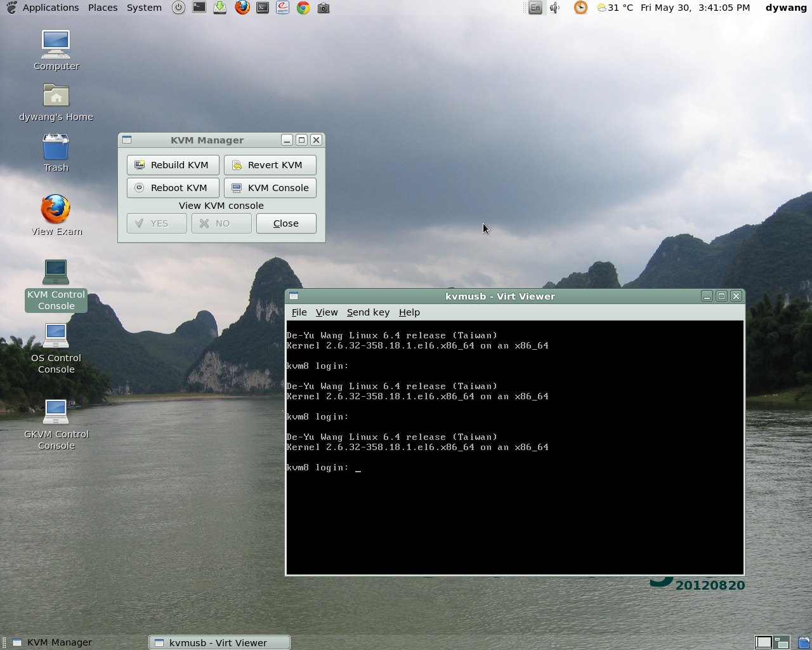Take a screenshot using the camera panel icon

coord(323,8)
